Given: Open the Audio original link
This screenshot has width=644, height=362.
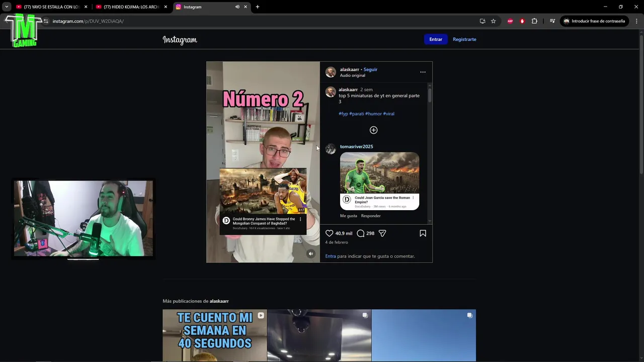Looking at the screenshot, I should [x=352, y=75].
